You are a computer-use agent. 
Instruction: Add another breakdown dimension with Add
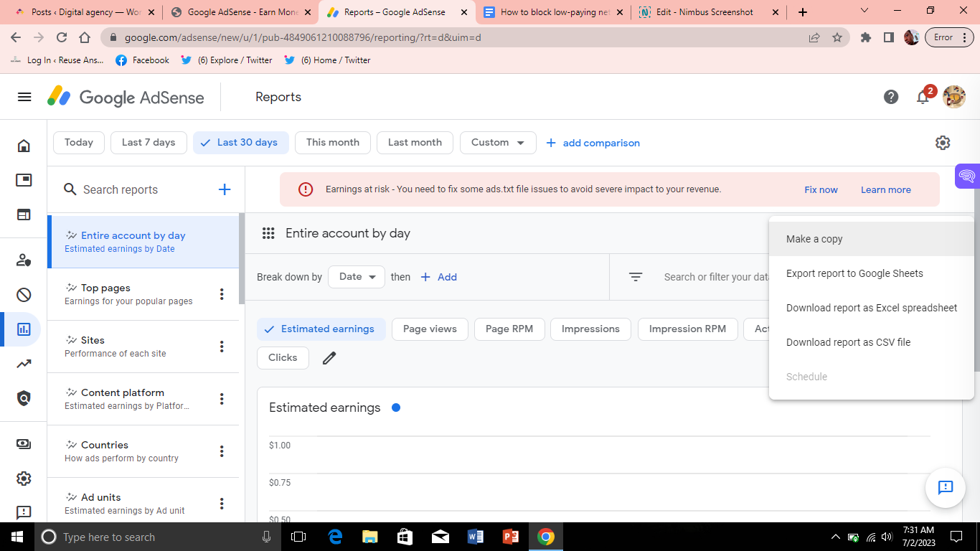coord(438,277)
